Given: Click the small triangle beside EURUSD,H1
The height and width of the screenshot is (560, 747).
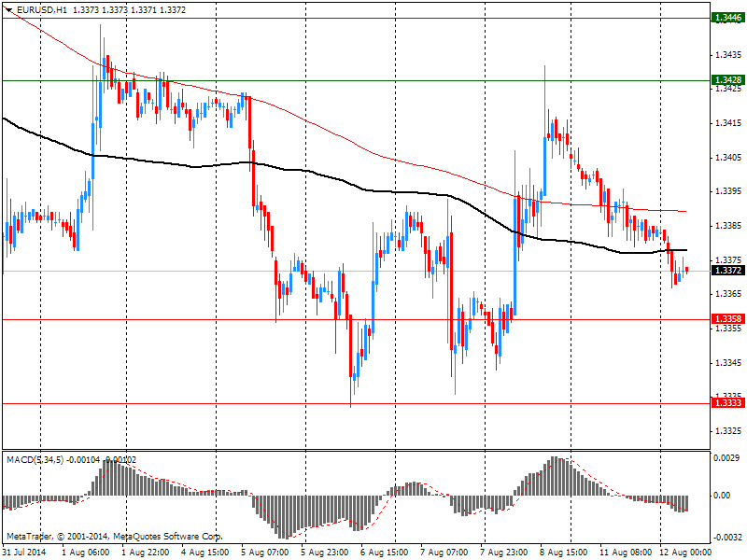Looking at the screenshot, I should click(x=9, y=10).
